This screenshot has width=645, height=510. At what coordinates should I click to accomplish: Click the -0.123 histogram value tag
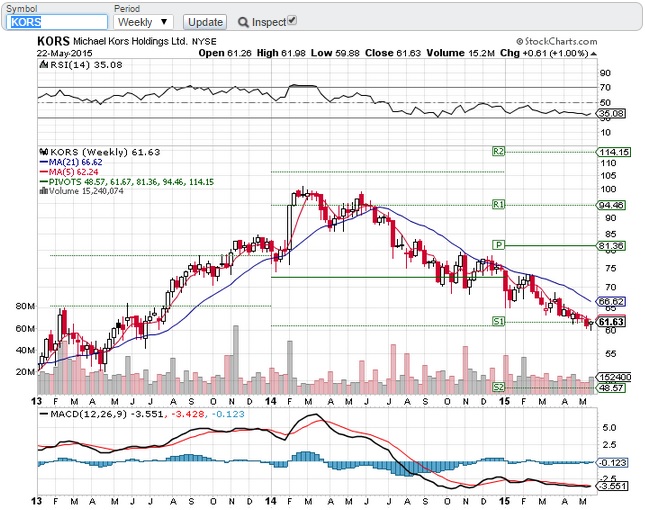[612, 463]
